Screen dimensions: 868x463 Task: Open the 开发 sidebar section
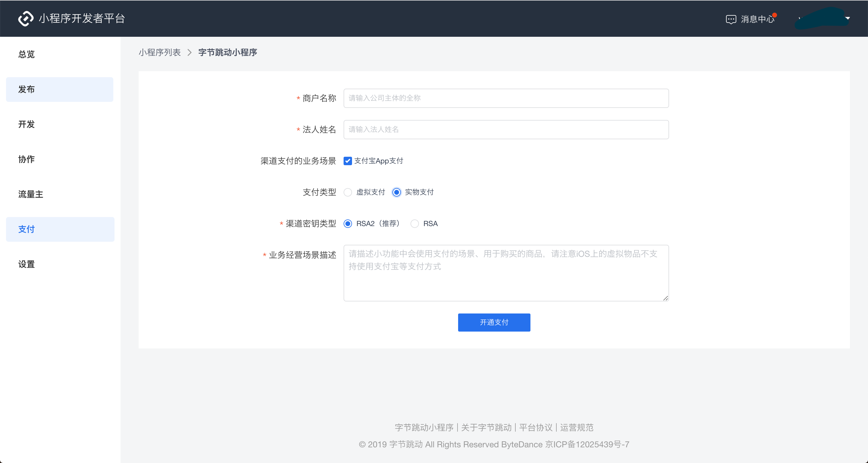point(26,124)
